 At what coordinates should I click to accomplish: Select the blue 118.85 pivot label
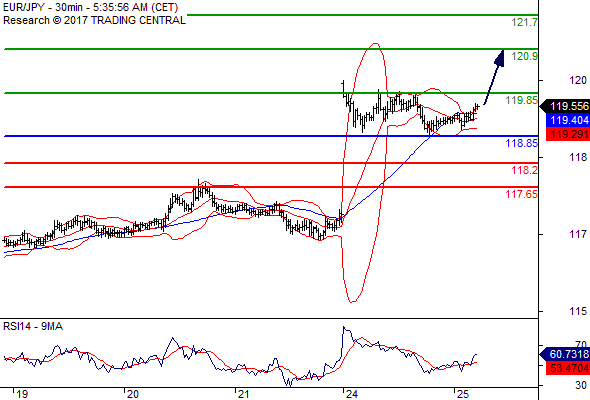point(522,143)
